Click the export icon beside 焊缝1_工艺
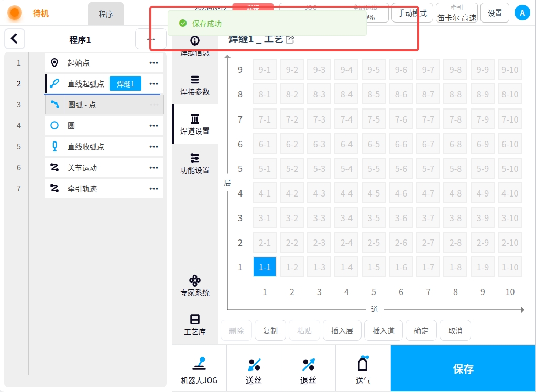This screenshot has height=392, width=536. point(290,40)
